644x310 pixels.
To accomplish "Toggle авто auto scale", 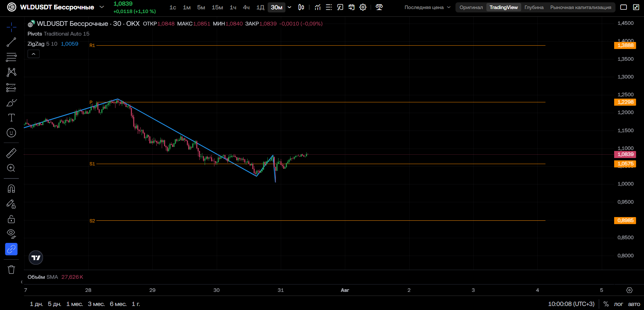I will point(634,304).
